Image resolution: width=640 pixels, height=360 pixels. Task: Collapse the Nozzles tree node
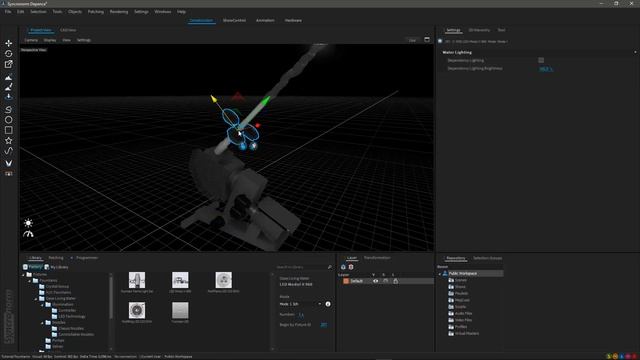click(42, 322)
